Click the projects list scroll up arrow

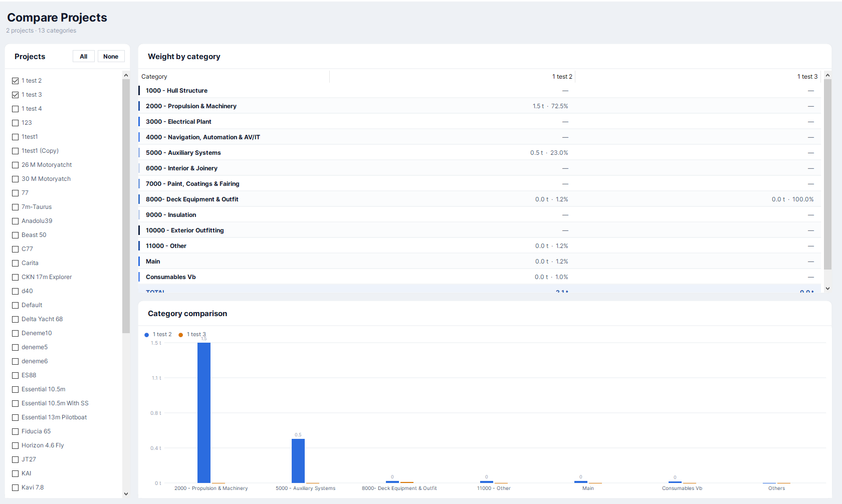point(126,75)
